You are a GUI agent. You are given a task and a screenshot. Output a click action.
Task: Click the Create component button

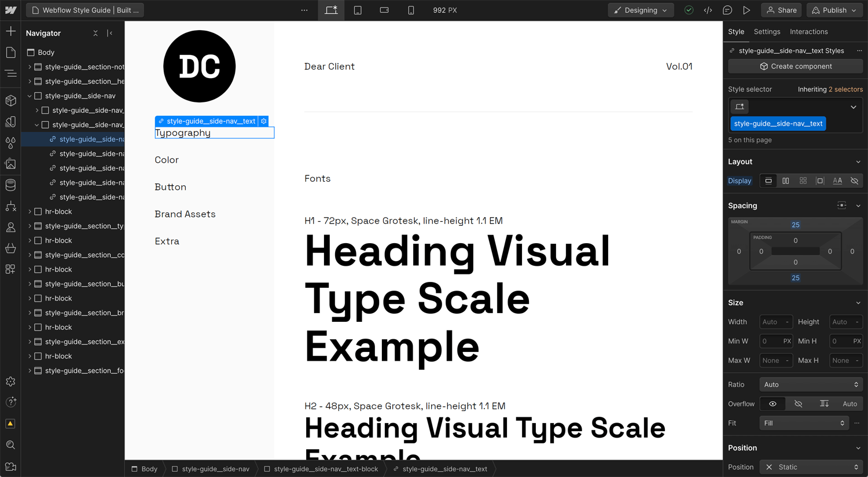coord(796,67)
